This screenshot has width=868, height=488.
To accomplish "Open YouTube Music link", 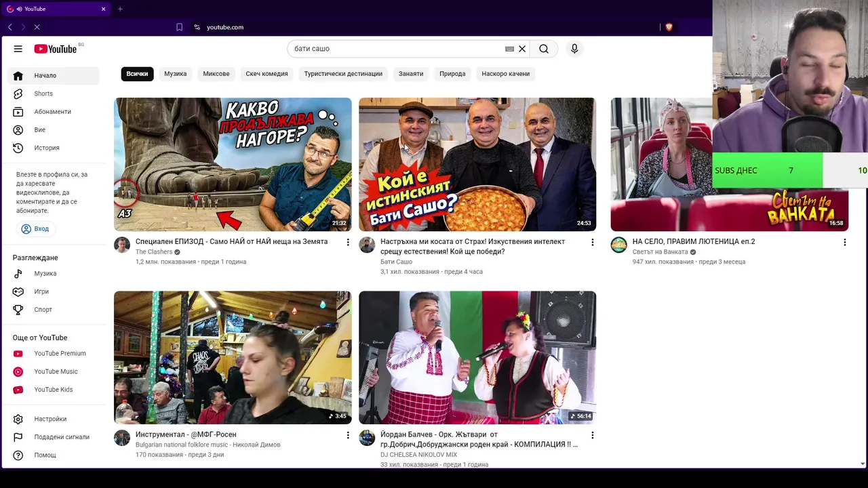I will point(54,371).
